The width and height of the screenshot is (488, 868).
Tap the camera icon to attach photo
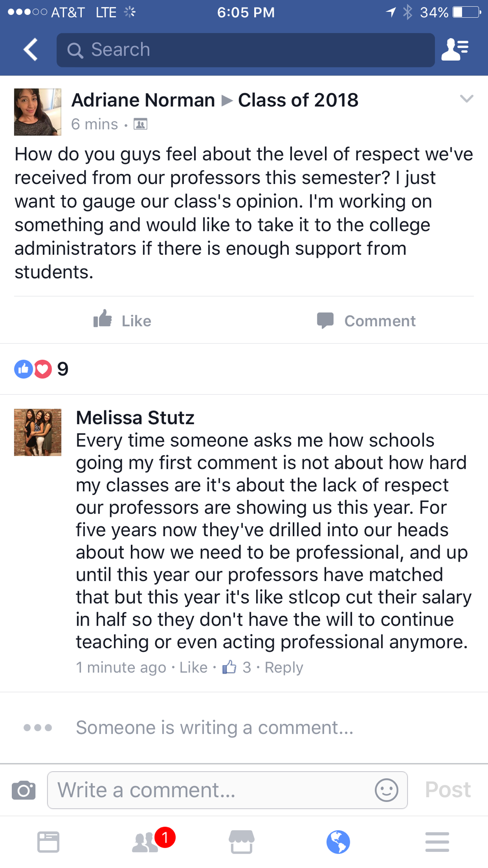click(x=24, y=790)
